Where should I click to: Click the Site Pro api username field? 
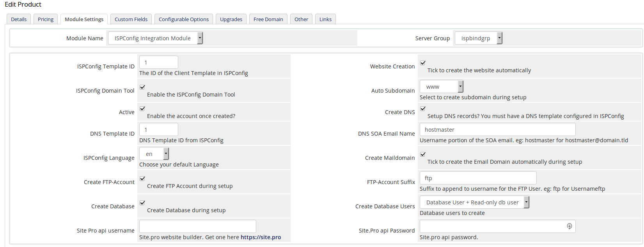click(198, 226)
